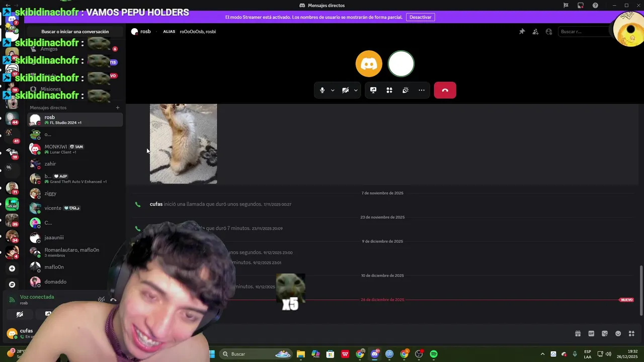Viewport: 644px width, 362px height.
Task: Create a new DM with plus icon
Action: [118, 108]
